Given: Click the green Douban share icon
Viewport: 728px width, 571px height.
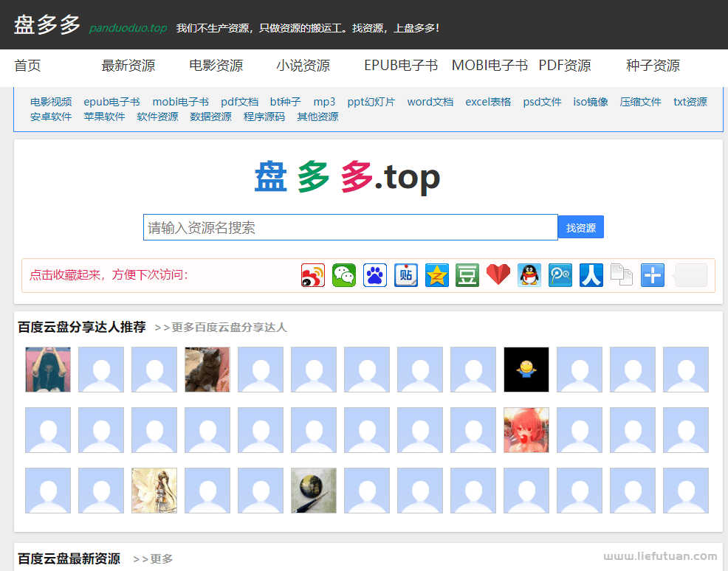Looking at the screenshot, I should [467, 275].
